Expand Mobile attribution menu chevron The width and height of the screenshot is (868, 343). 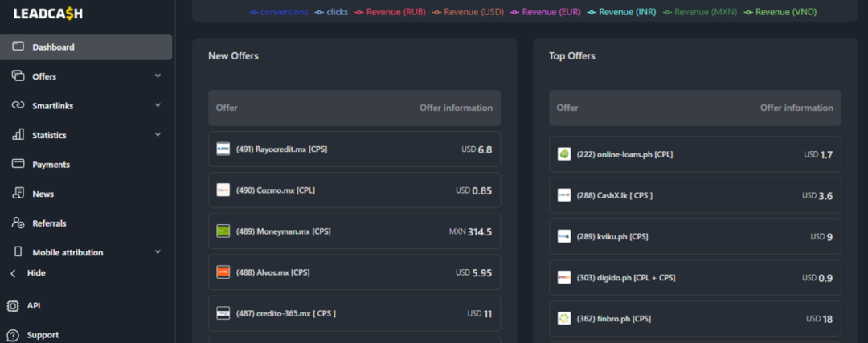point(158,252)
